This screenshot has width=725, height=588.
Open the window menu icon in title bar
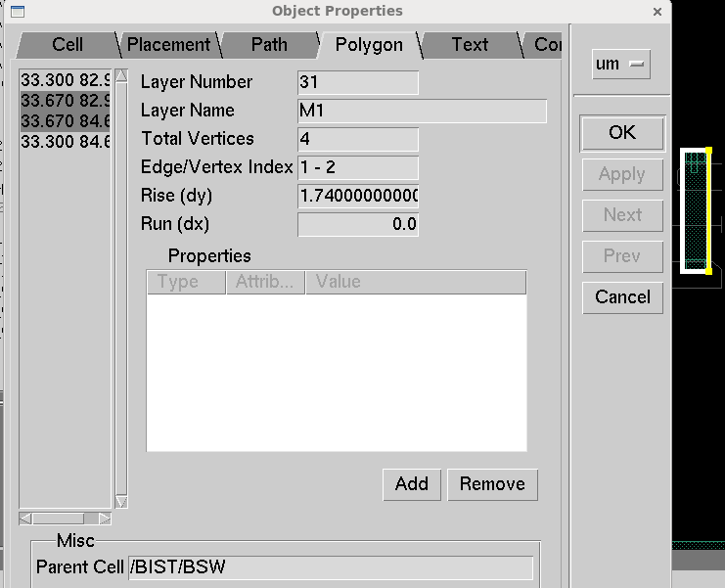(14, 11)
